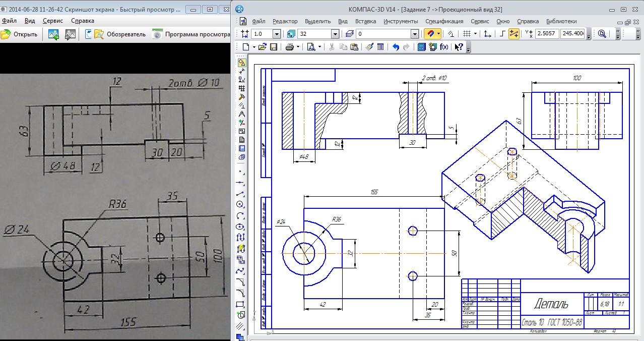Click the X coordinate field 2.5057
The height and width of the screenshot is (341, 644).
click(547, 34)
